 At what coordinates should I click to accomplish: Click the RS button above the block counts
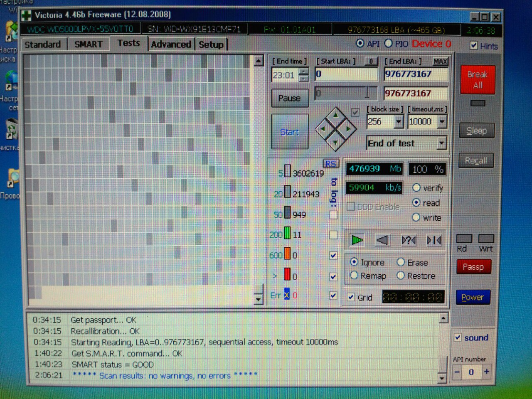331,164
